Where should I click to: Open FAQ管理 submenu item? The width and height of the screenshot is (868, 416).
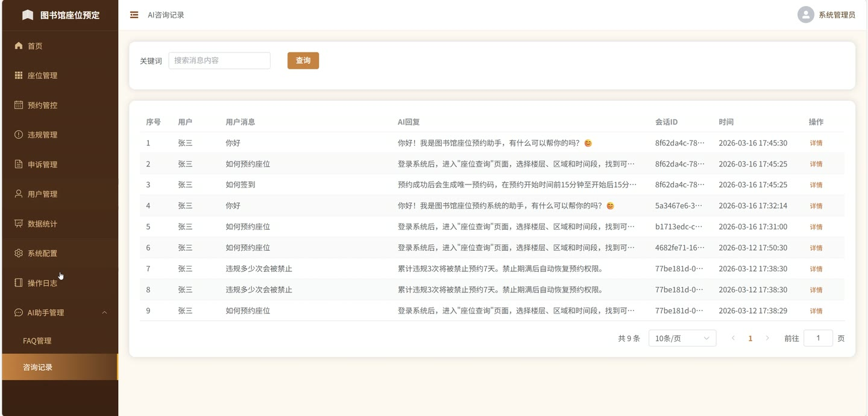[59, 341]
